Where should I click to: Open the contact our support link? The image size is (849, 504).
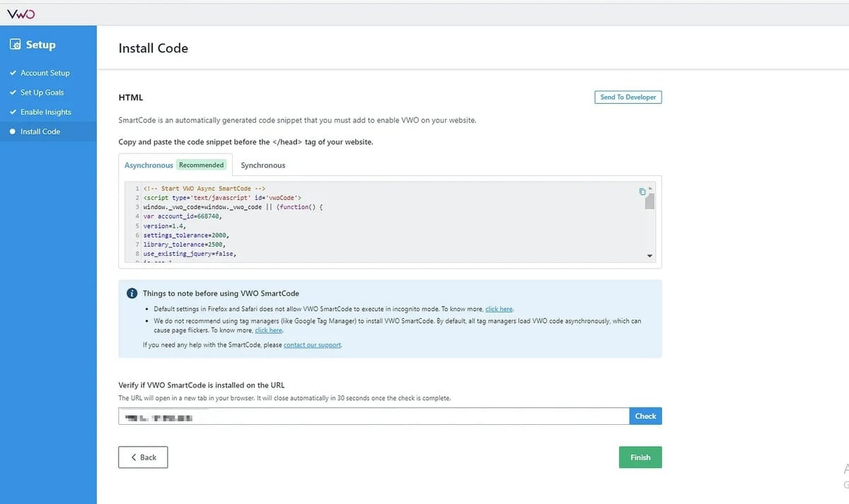pos(312,345)
